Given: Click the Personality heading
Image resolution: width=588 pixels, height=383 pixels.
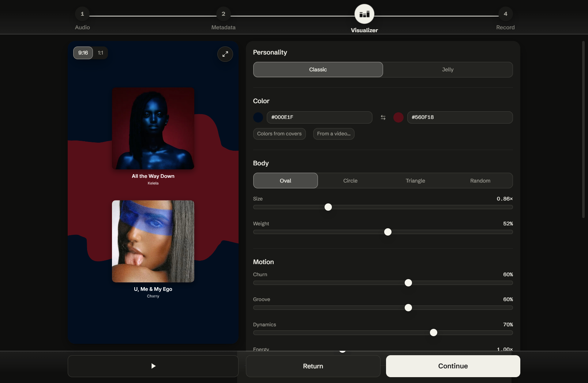Looking at the screenshot, I should (x=270, y=52).
